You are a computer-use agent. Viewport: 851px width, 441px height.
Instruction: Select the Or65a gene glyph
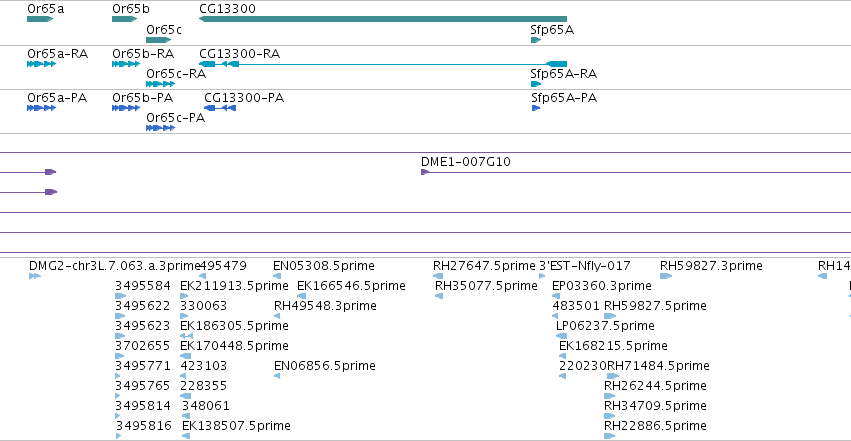40,19
